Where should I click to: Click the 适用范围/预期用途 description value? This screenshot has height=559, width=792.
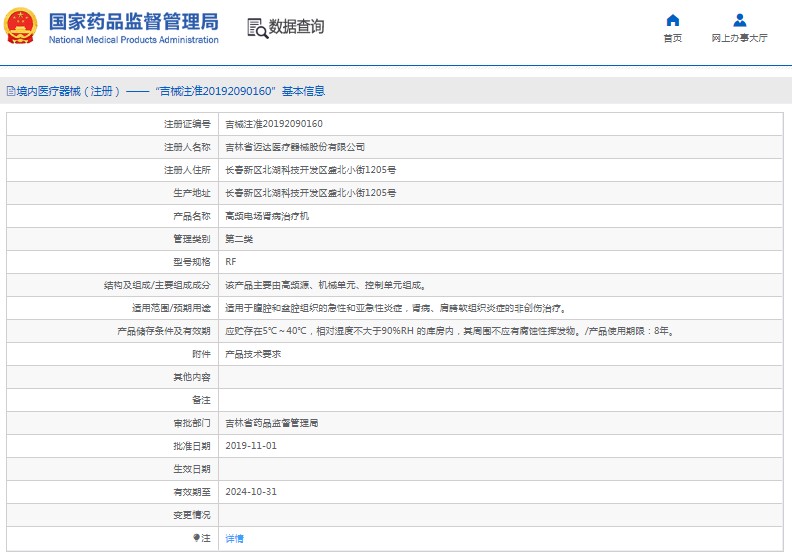(x=397, y=308)
